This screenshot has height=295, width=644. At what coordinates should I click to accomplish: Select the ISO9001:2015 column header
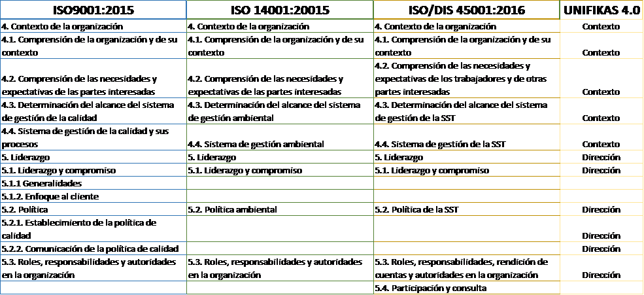click(93, 10)
